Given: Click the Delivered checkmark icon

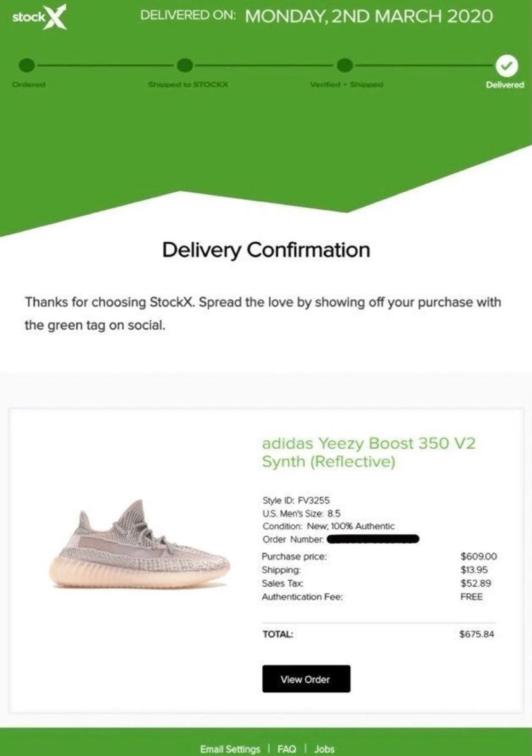Looking at the screenshot, I should click(x=506, y=66).
